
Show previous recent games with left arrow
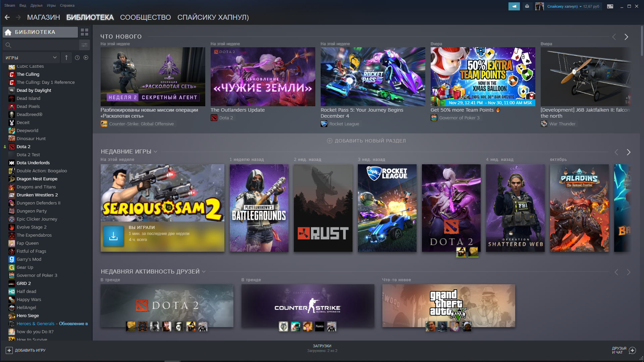(616, 152)
